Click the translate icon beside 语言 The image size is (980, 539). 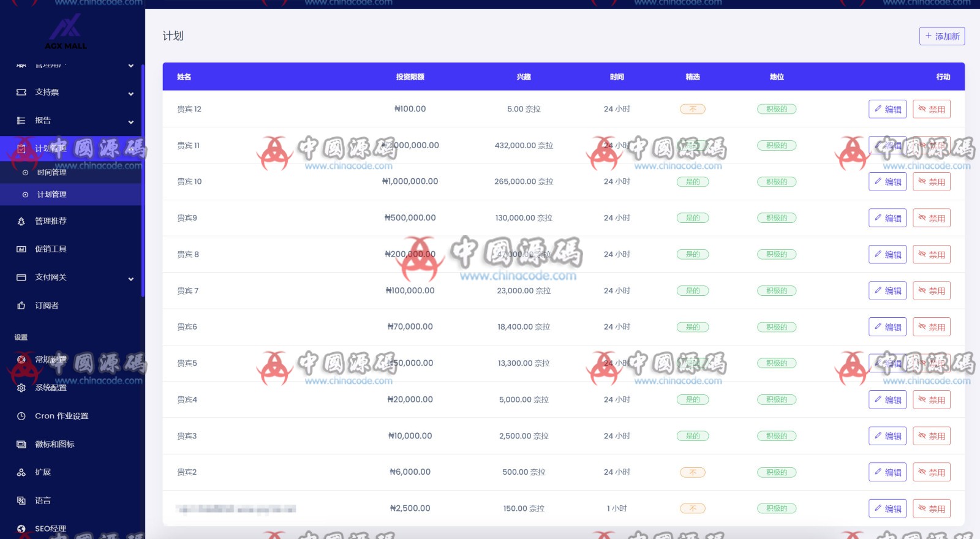pyautogui.click(x=21, y=500)
